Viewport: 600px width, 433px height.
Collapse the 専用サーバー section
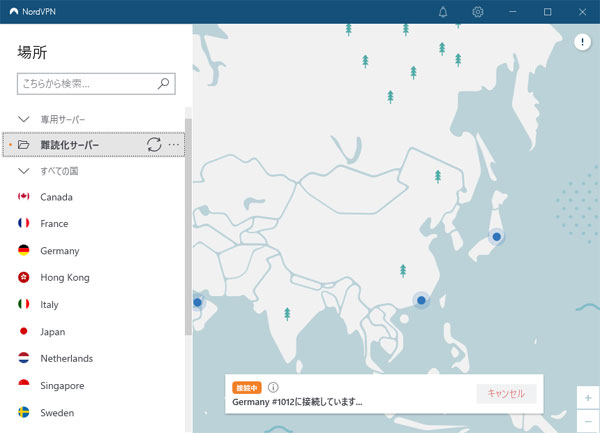click(24, 119)
